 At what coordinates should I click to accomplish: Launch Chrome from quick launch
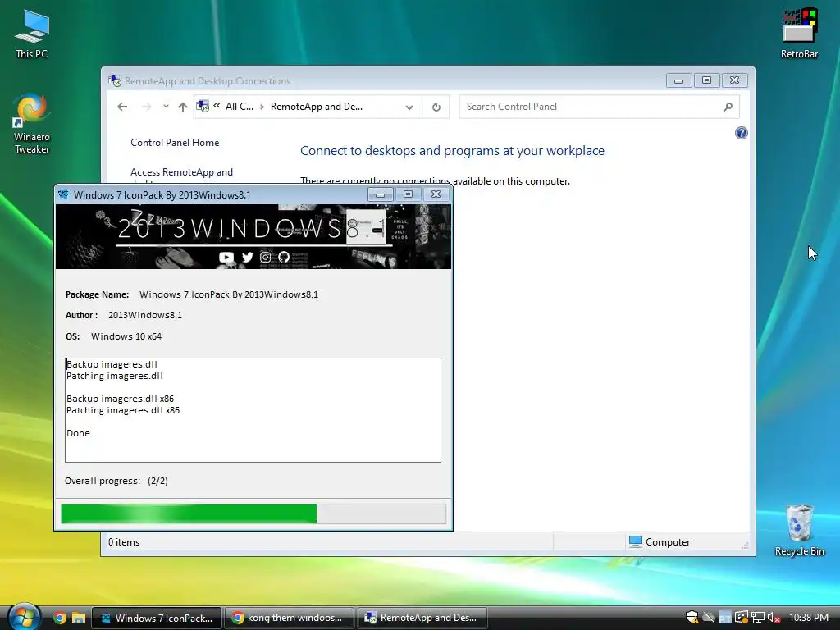coord(60,618)
